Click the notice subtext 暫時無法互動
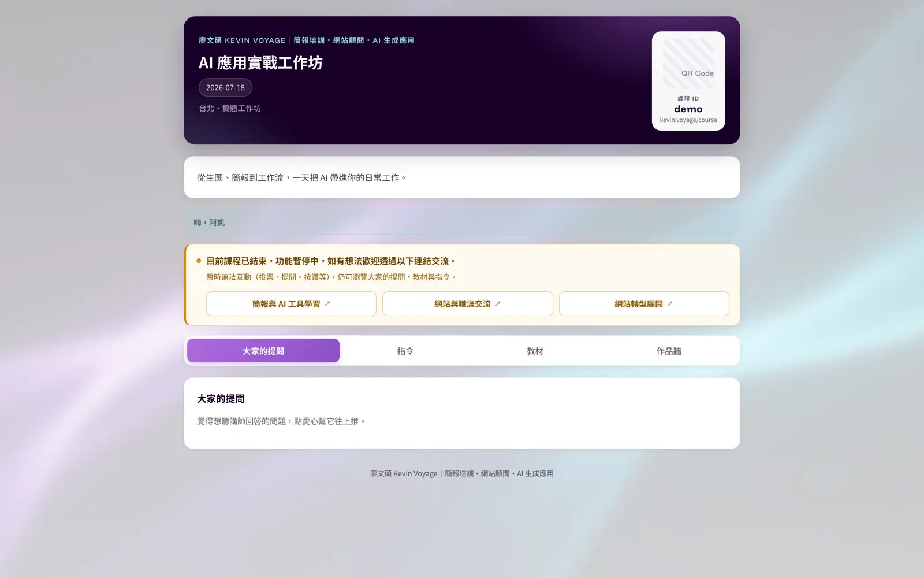The height and width of the screenshot is (578, 924). [x=229, y=277]
